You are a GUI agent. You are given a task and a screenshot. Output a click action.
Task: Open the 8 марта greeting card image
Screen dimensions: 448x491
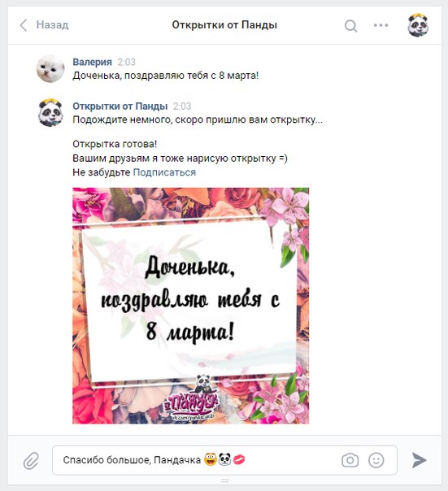coord(190,306)
